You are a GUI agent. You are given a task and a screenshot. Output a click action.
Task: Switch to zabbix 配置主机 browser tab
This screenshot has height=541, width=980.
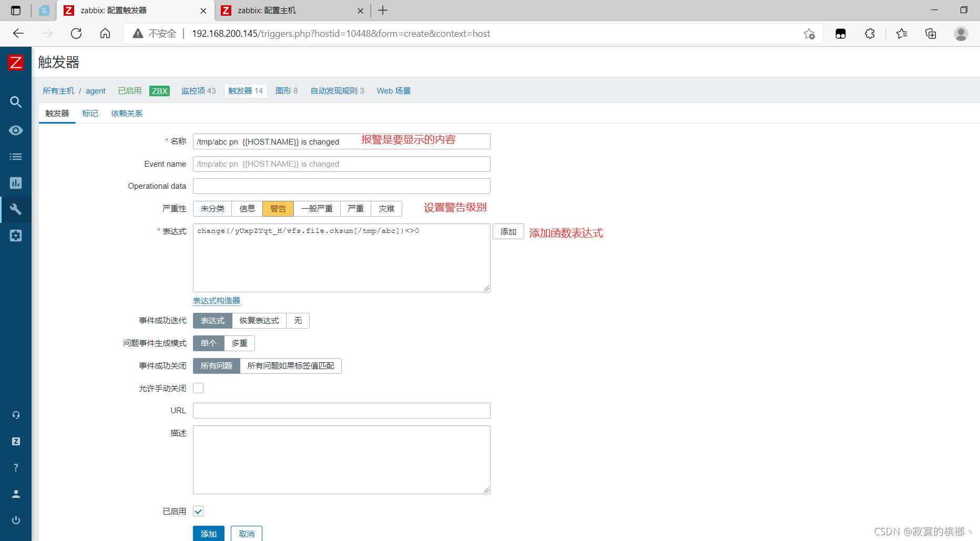(292, 11)
